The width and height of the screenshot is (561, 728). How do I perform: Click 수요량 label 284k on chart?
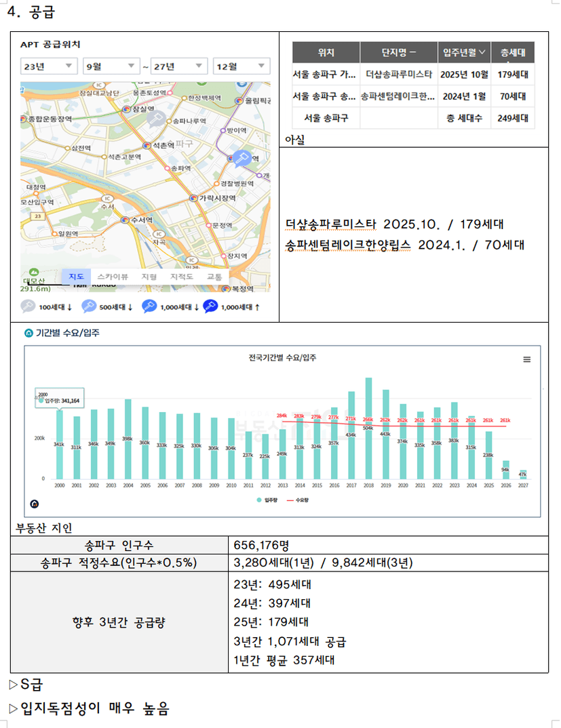coord(282,416)
